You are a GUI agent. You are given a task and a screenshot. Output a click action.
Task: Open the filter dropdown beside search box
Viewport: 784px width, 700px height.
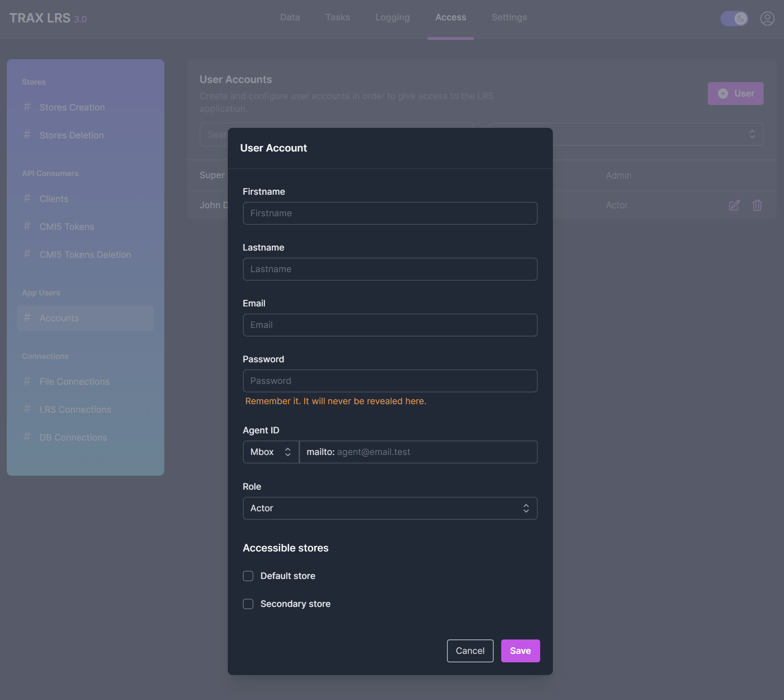point(626,134)
